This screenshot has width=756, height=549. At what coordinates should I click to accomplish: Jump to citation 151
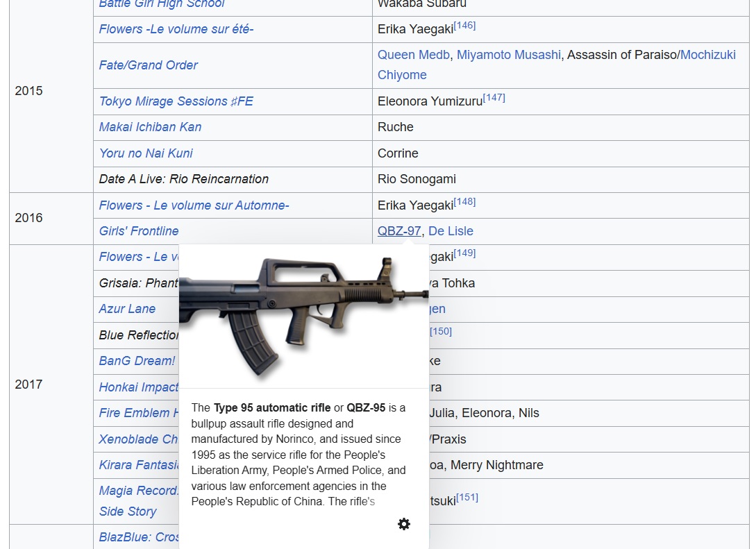467,498
